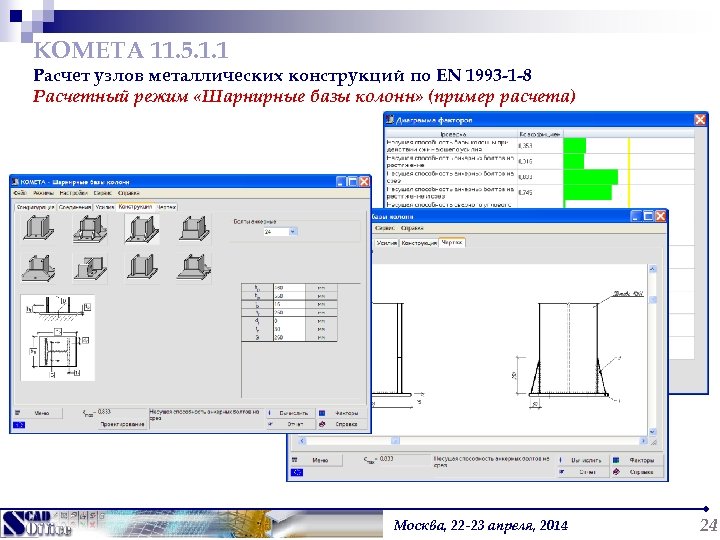Click Меню button in drawing window
The height and width of the screenshot is (540, 720).
point(316,460)
